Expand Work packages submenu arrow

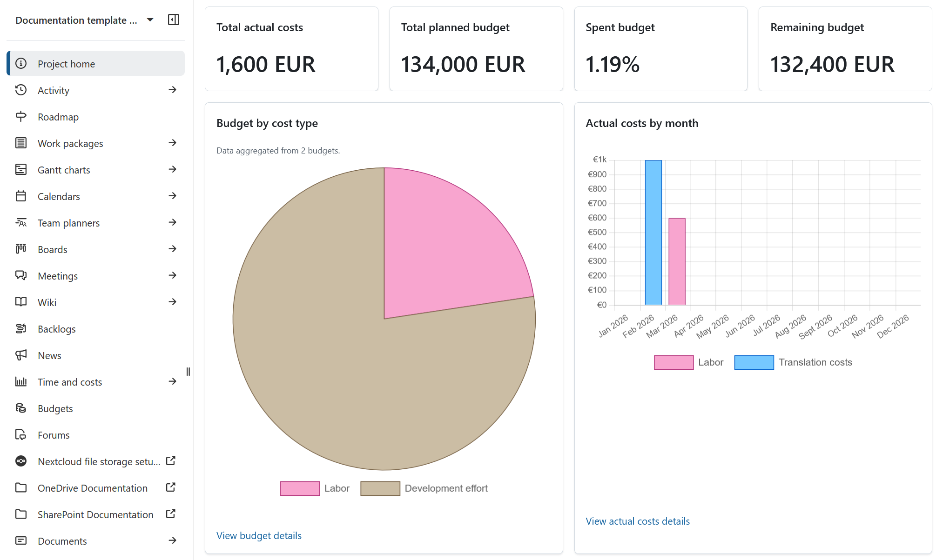point(173,143)
